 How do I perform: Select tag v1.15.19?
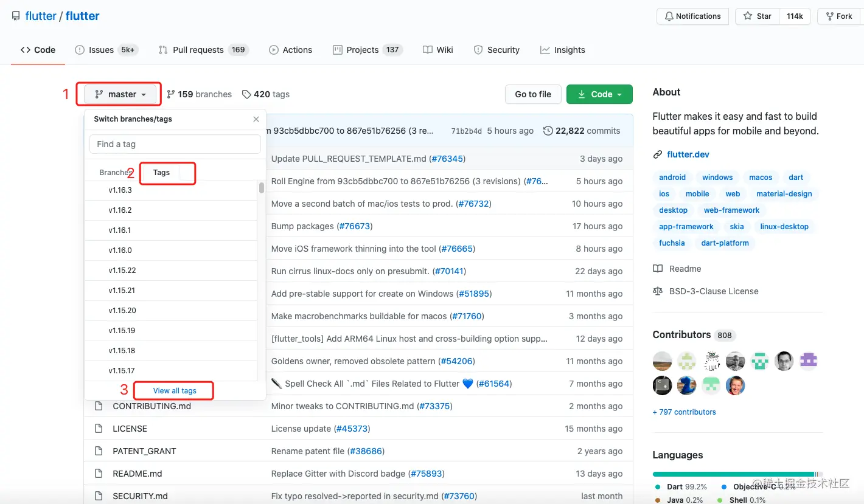pyautogui.click(x=170, y=331)
